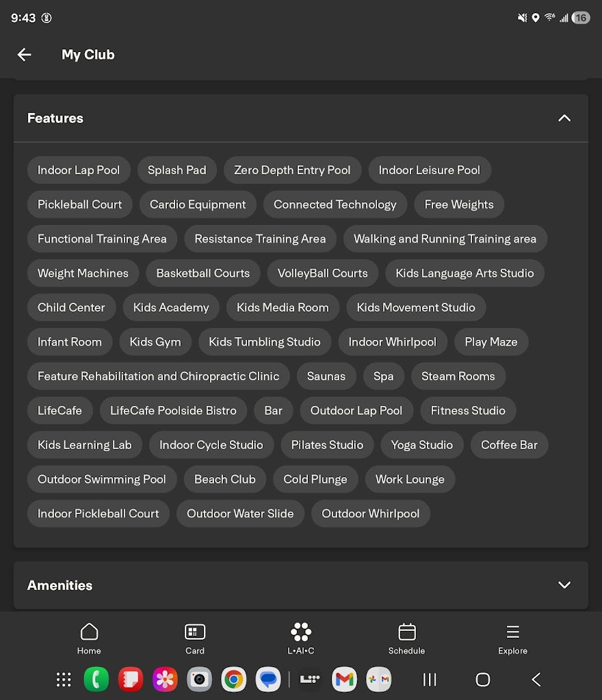Screen dimensions: 602x700
Task: Select the Kids Tumbling Studio chip
Action: coord(265,342)
